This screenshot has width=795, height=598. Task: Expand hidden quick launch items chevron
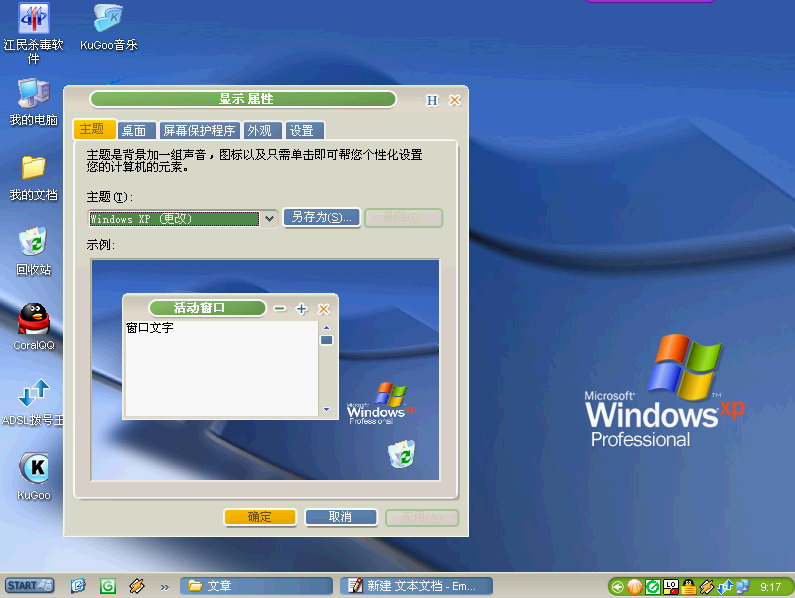[x=164, y=586]
